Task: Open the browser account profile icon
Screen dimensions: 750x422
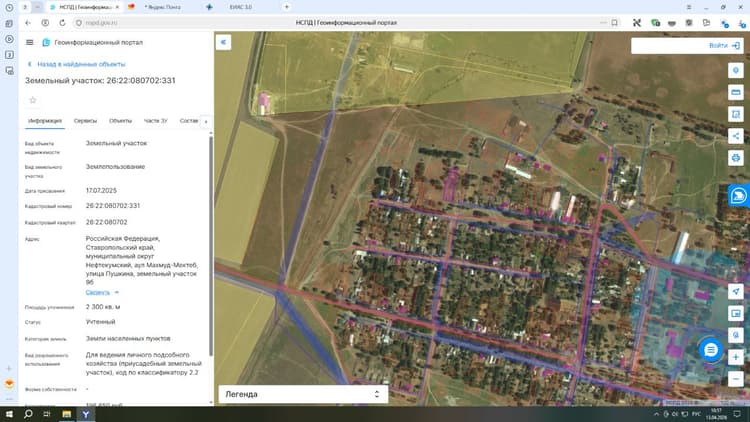Action: tap(45, 22)
